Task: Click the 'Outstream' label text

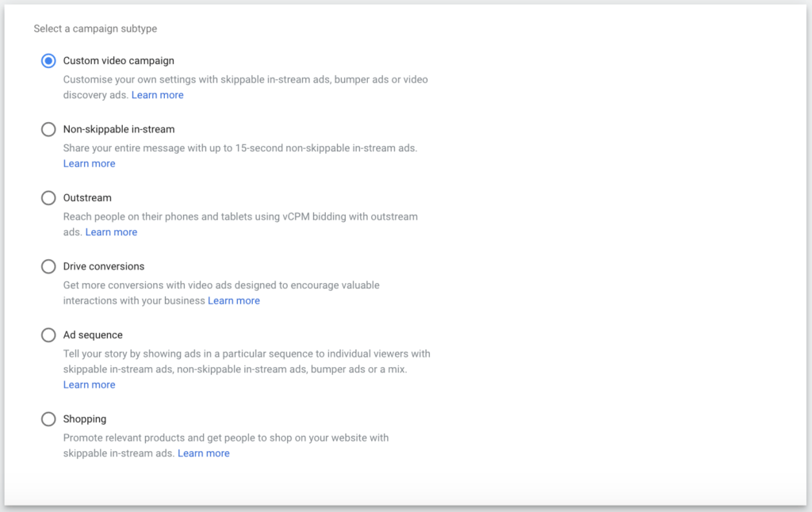Action: [x=87, y=198]
